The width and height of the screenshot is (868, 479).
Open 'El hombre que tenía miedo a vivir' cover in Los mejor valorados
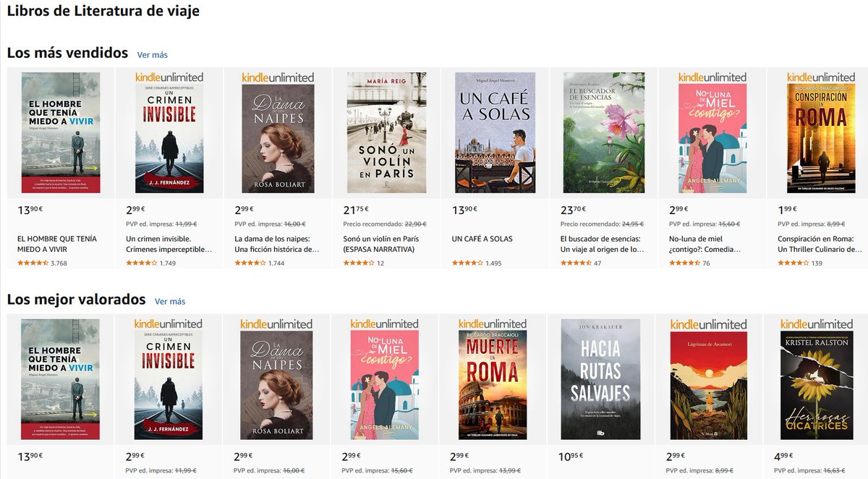coord(61,379)
